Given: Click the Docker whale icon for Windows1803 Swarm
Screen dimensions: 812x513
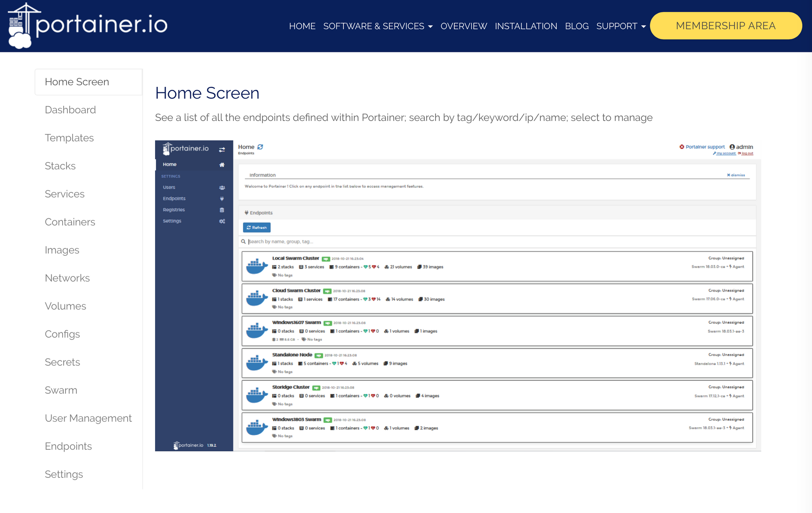Looking at the screenshot, I should point(257,427).
